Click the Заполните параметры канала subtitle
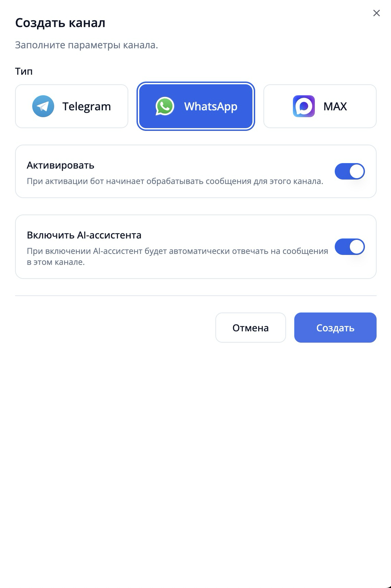Viewport: 391px width, 588px height. (x=86, y=45)
